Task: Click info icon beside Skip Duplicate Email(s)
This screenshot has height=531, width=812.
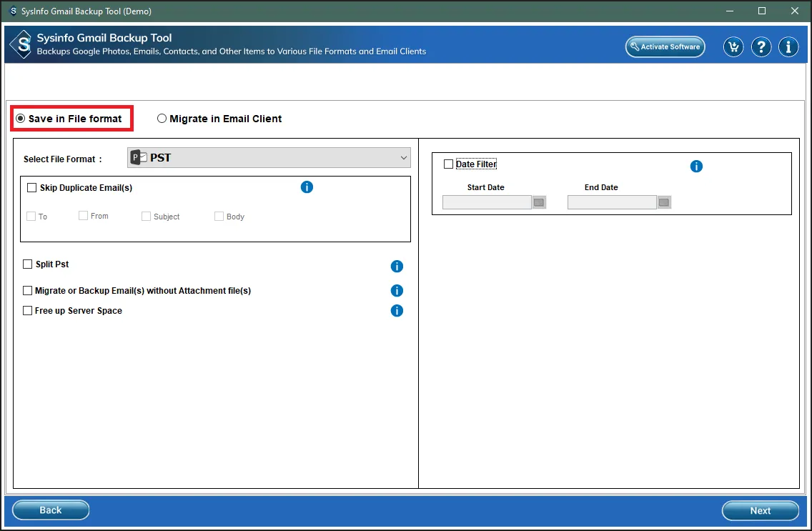Action: pos(307,187)
